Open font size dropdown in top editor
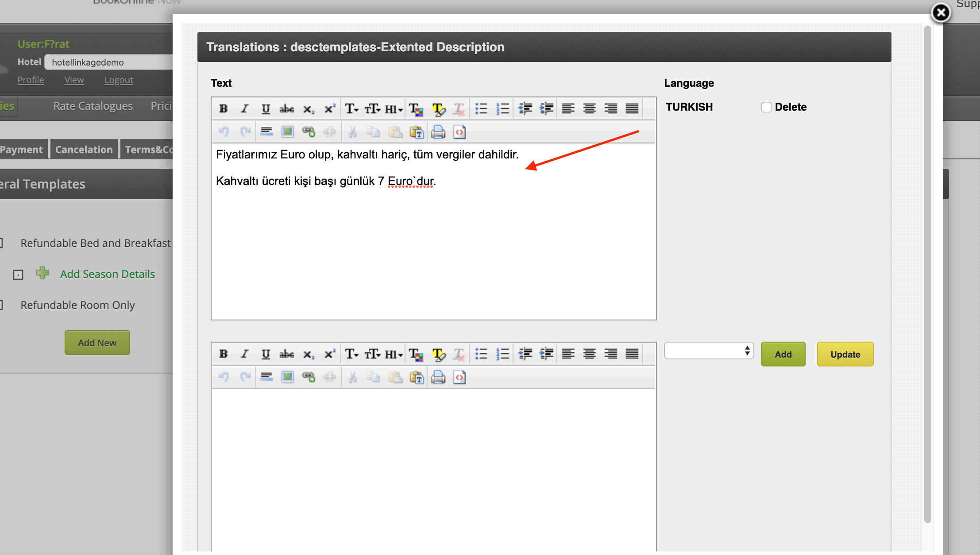 [x=372, y=108]
